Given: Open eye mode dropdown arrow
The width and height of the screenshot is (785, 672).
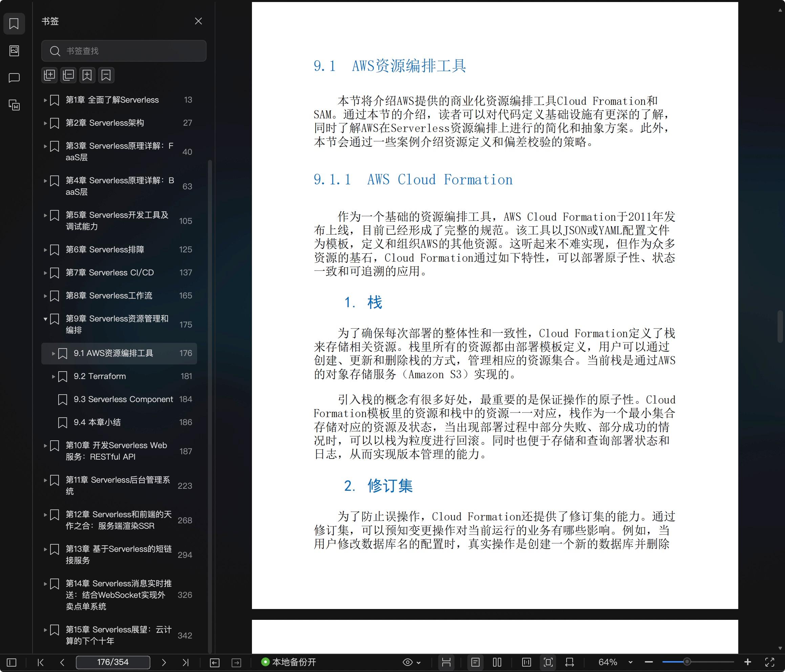Looking at the screenshot, I should coord(419,663).
